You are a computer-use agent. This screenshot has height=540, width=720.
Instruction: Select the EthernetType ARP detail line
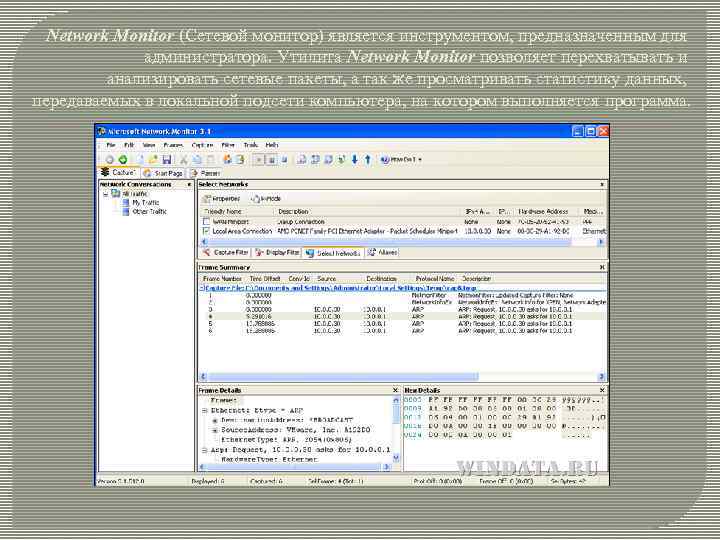point(286,439)
